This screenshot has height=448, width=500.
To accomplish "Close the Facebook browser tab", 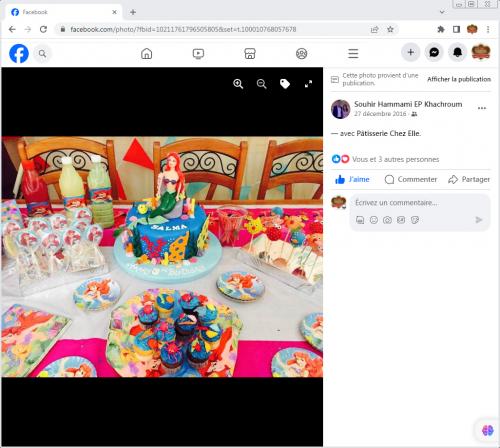I will tap(114, 12).
